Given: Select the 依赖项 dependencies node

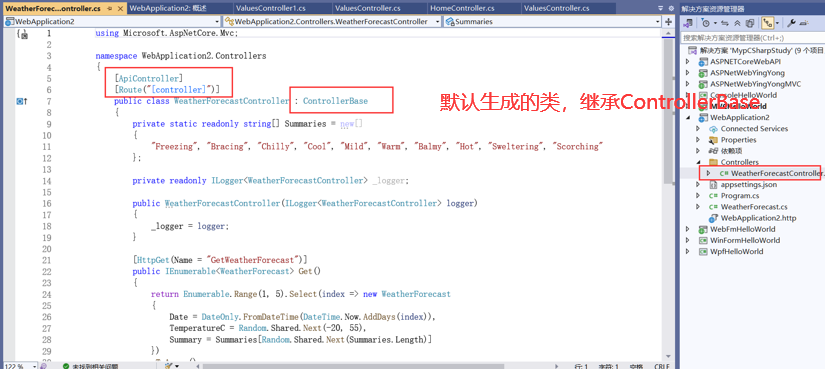Looking at the screenshot, I should coord(731,151).
